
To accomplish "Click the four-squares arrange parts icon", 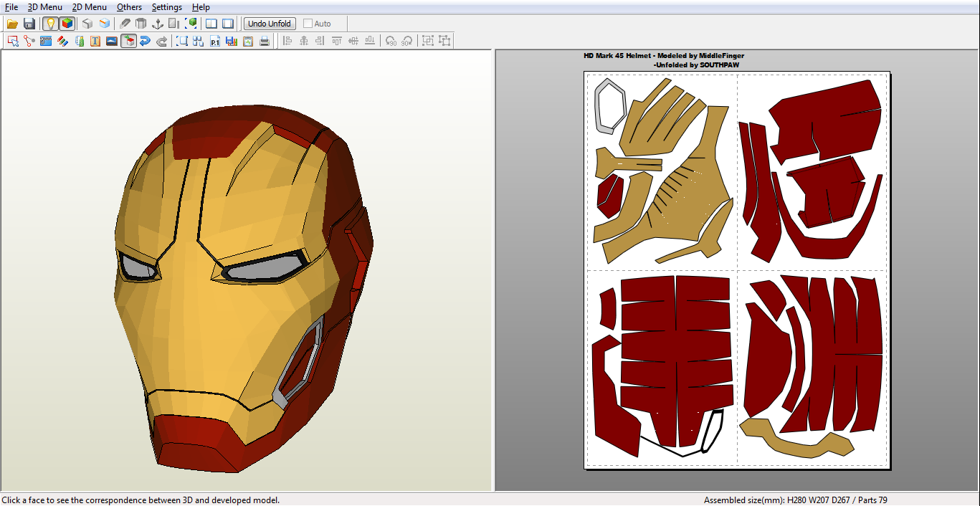I will [x=199, y=41].
